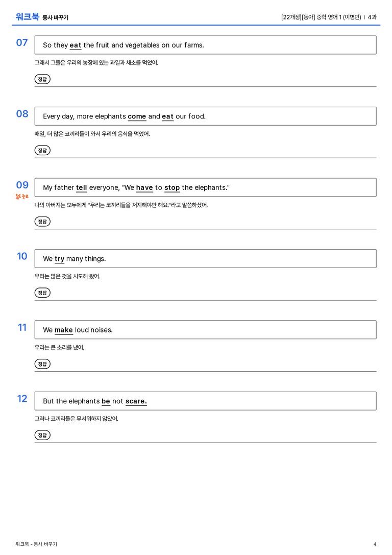
Task: Click the underlined verb 'make'
Action: point(64,330)
